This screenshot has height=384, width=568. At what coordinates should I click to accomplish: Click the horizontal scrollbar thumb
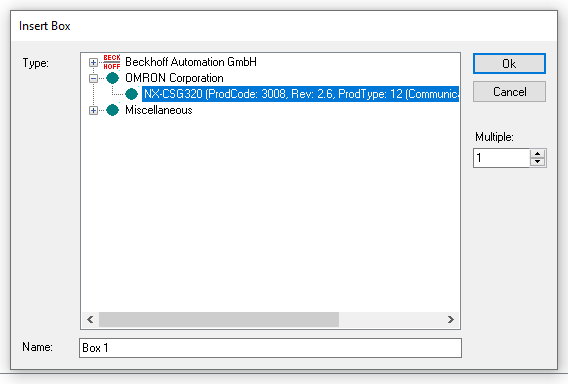[219, 320]
